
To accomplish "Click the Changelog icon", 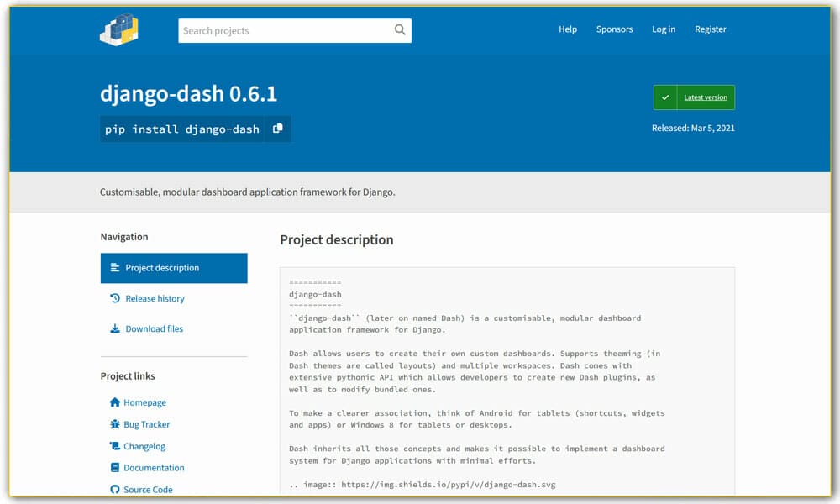I will point(115,446).
